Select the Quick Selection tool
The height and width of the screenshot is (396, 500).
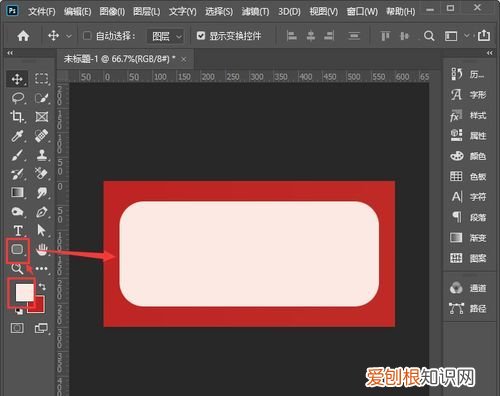pyautogui.click(x=42, y=98)
